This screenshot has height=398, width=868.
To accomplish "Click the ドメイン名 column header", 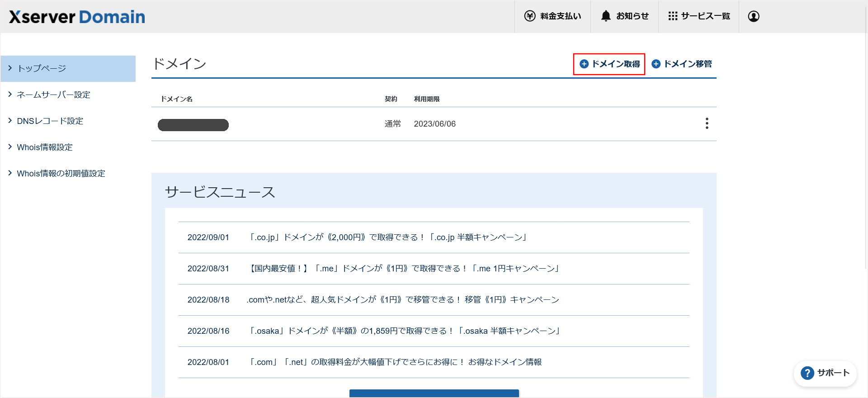I will [x=177, y=99].
